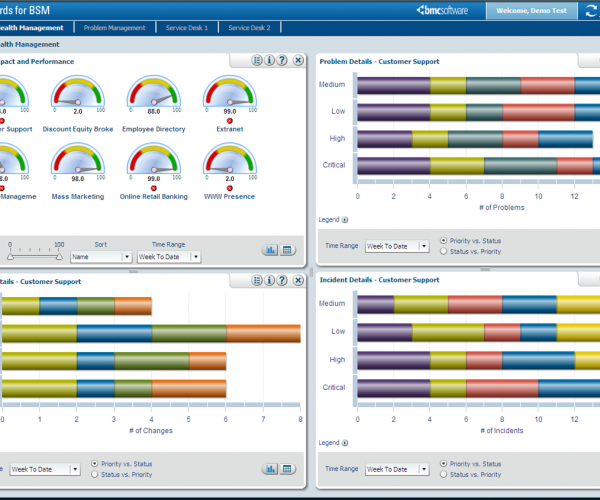Open Time Range dropdown in Problem Details
600x500 pixels.
click(397, 246)
